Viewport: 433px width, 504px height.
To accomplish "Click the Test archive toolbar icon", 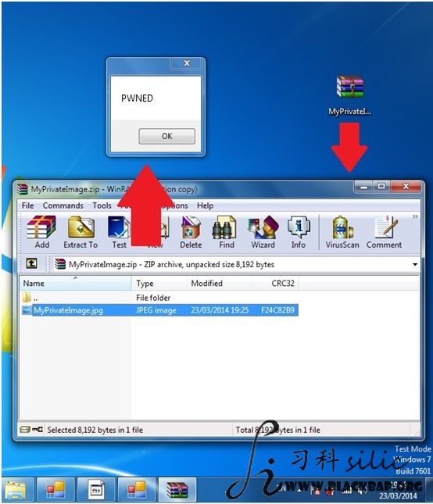I will click(119, 232).
